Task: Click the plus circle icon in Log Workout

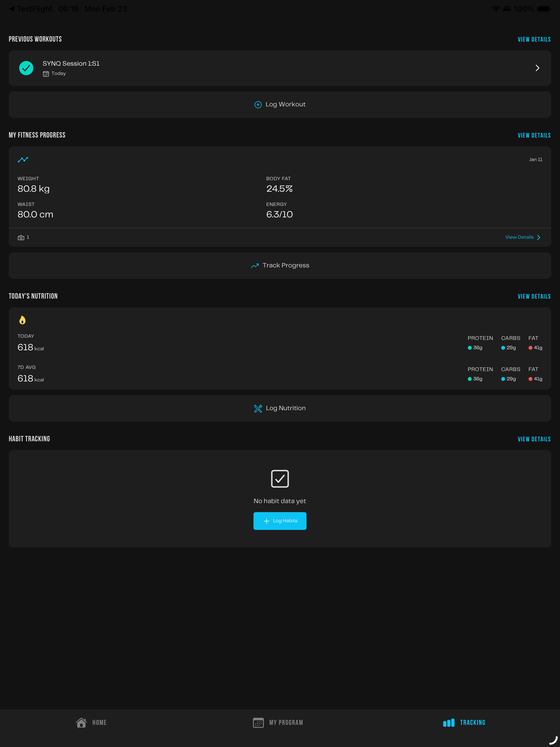Action: pyautogui.click(x=258, y=105)
